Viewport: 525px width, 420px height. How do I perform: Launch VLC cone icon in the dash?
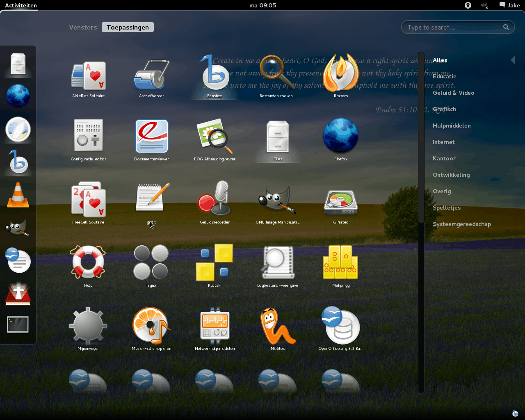18,195
